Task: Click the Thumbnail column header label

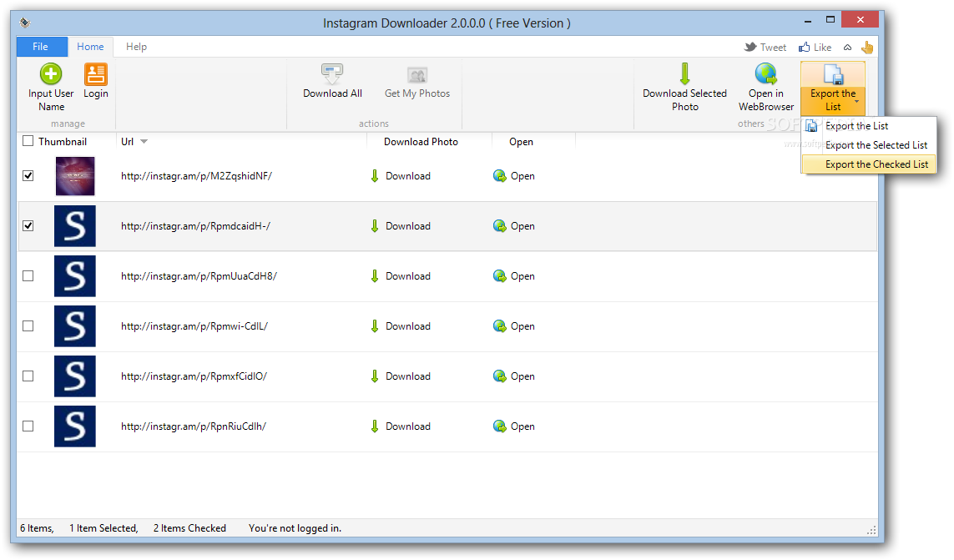Action: tap(63, 141)
